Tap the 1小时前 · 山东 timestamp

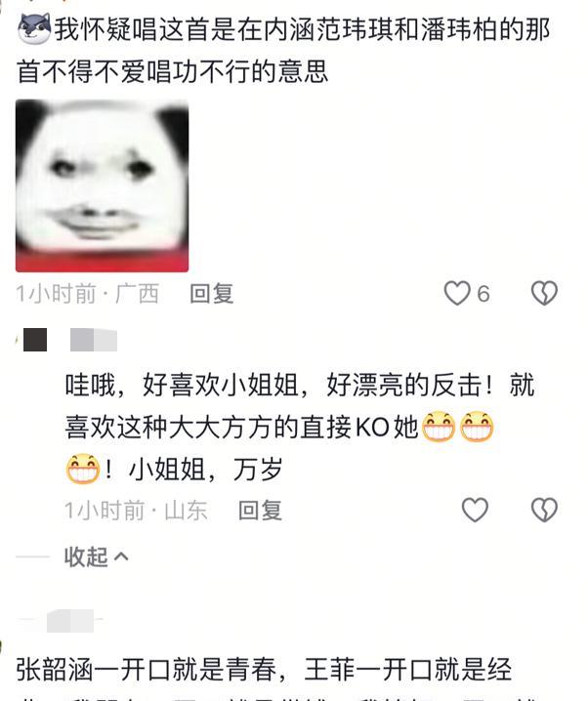point(136,510)
